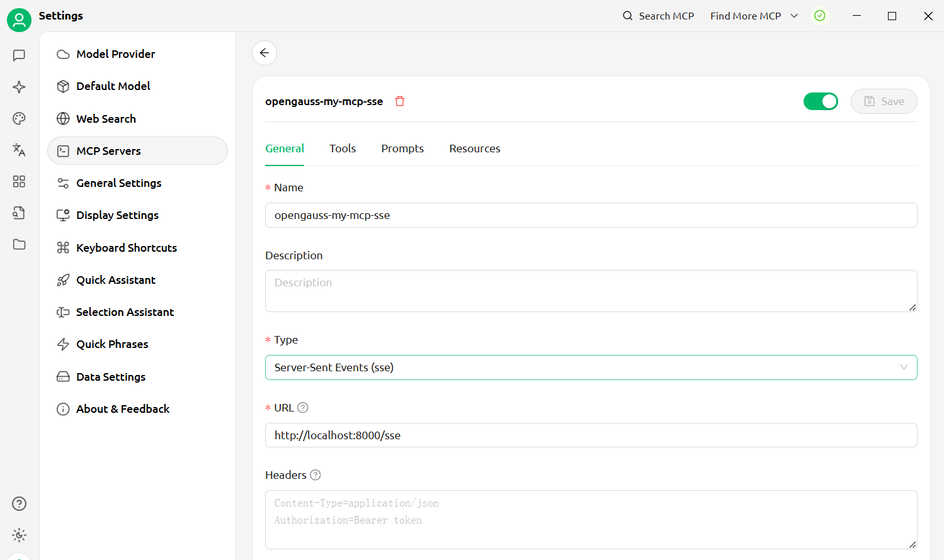
Task: Switch to the Prompts tab
Action: (402, 148)
